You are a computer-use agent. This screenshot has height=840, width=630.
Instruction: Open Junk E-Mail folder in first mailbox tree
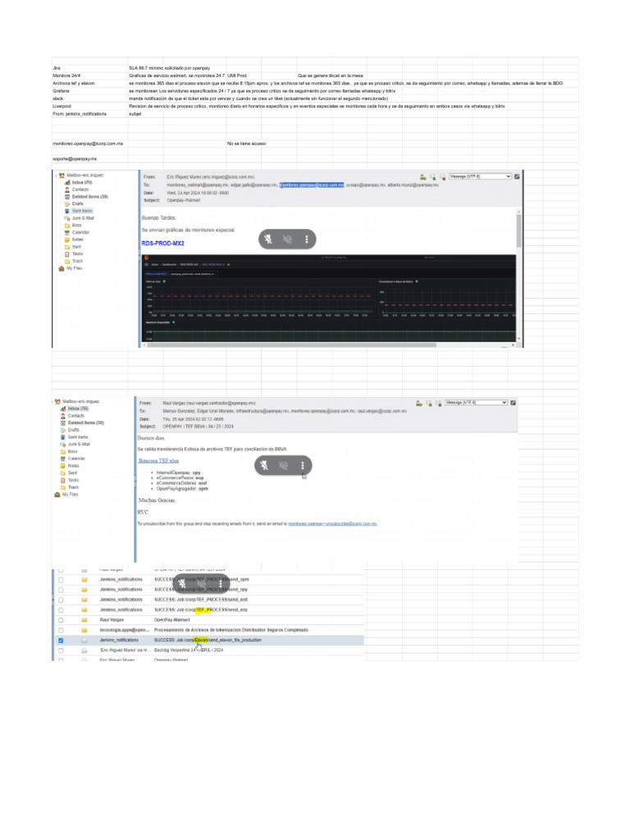pyautogui.click(x=83, y=218)
